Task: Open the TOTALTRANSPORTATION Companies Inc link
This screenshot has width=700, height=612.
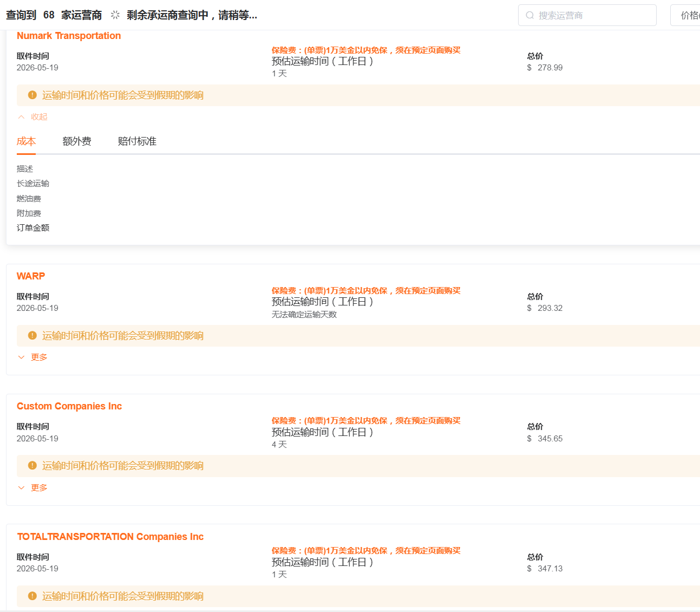Action: [110, 537]
